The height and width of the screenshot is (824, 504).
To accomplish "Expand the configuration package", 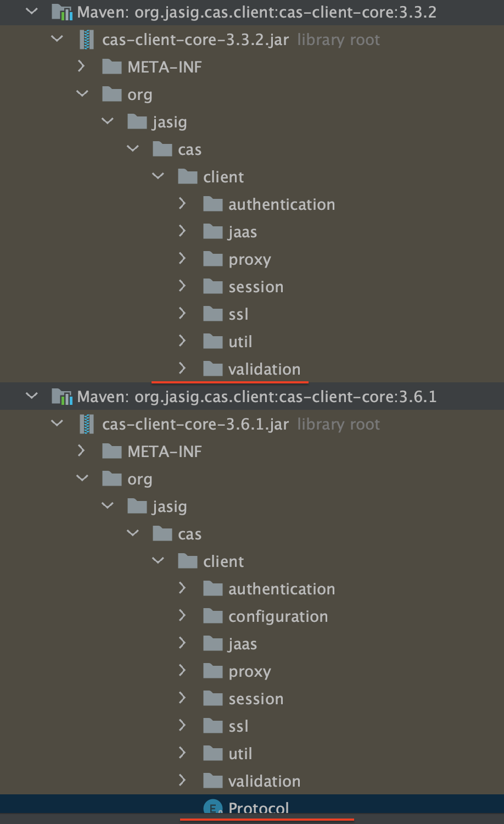I will 183,616.
